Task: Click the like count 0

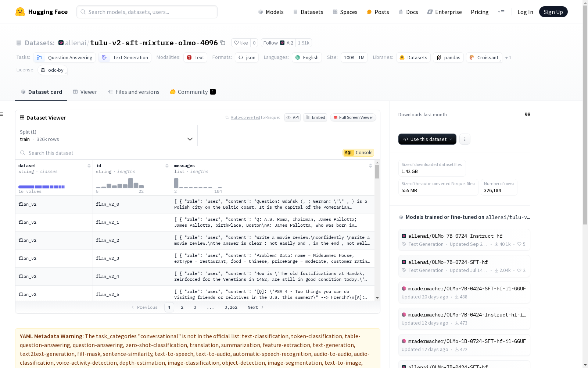Action: (x=254, y=43)
